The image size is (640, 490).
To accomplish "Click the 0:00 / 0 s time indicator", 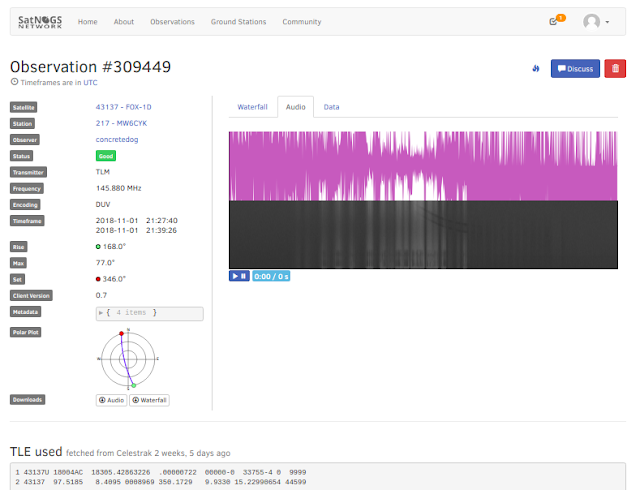I will point(271,276).
